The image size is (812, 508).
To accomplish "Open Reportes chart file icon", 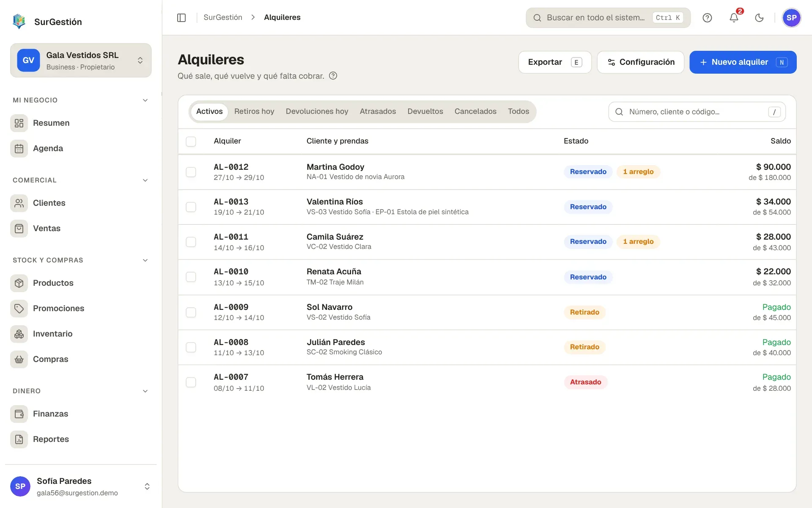I will click(x=19, y=439).
